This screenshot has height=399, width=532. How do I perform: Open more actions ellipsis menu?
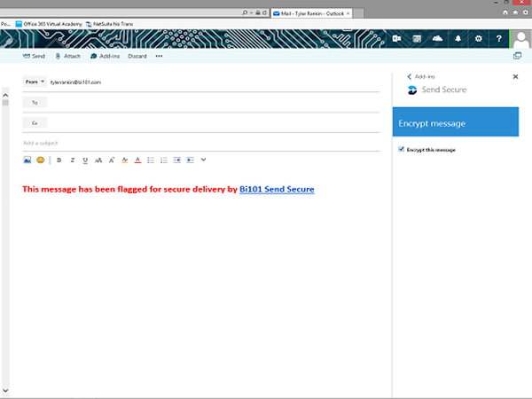point(159,56)
